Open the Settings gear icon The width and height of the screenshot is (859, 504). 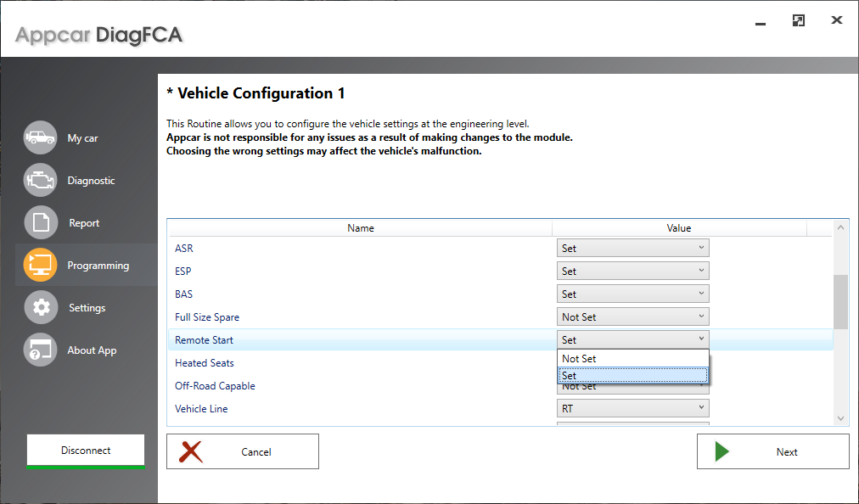pyautogui.click(x=41, y=307)
